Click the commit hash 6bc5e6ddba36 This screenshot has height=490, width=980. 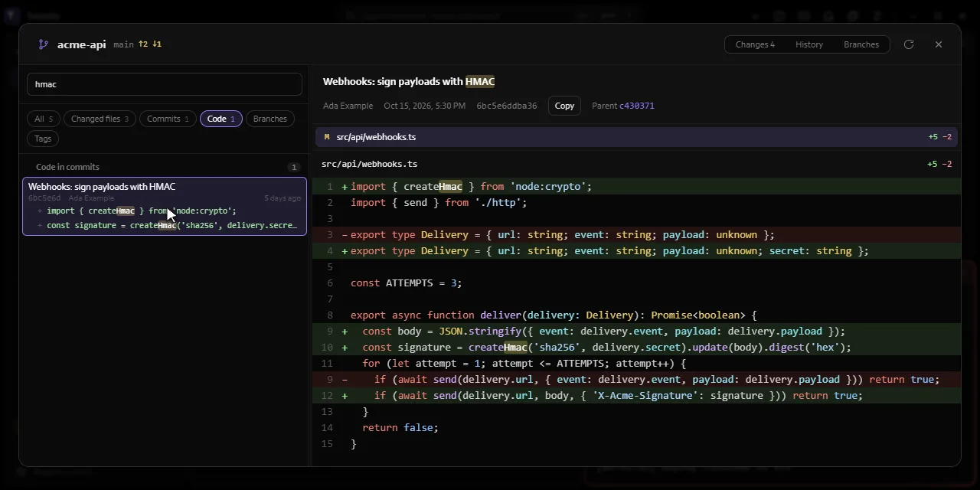pyautogui.click(x=507, y=106)
